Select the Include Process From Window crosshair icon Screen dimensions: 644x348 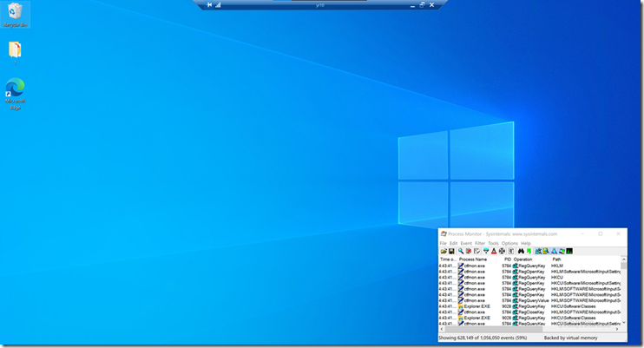(x=502, y=251)
